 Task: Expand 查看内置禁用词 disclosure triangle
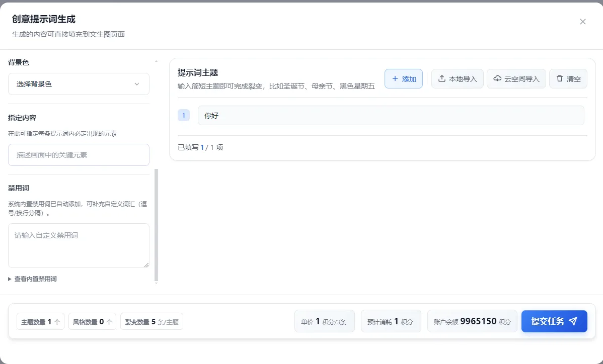pyautogui.click(x=10, y=279)
